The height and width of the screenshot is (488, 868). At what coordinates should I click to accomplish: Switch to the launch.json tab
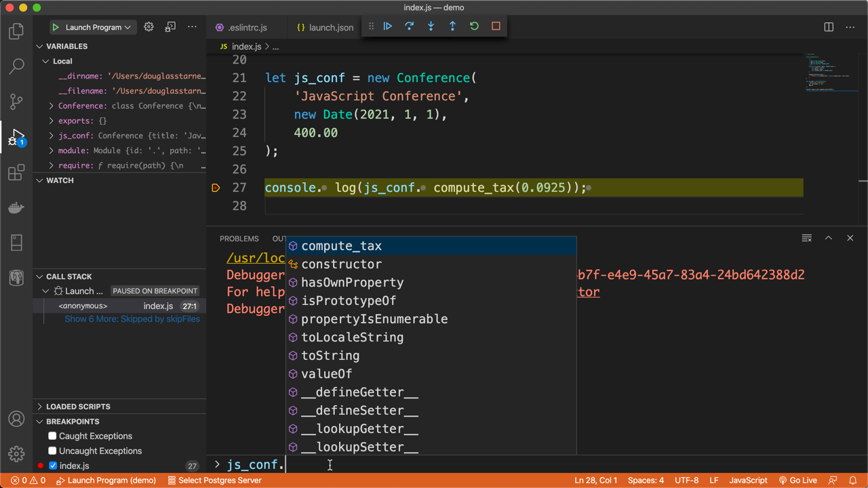pos(325,28)
